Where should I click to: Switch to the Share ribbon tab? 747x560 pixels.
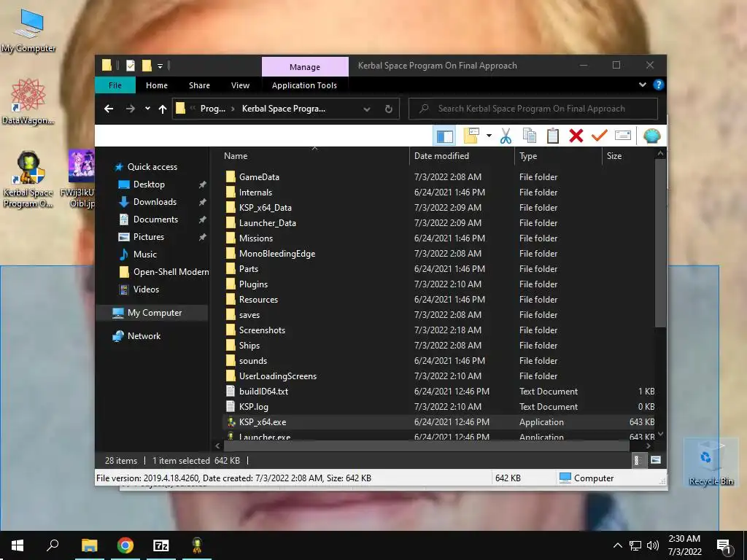(199, 85)
